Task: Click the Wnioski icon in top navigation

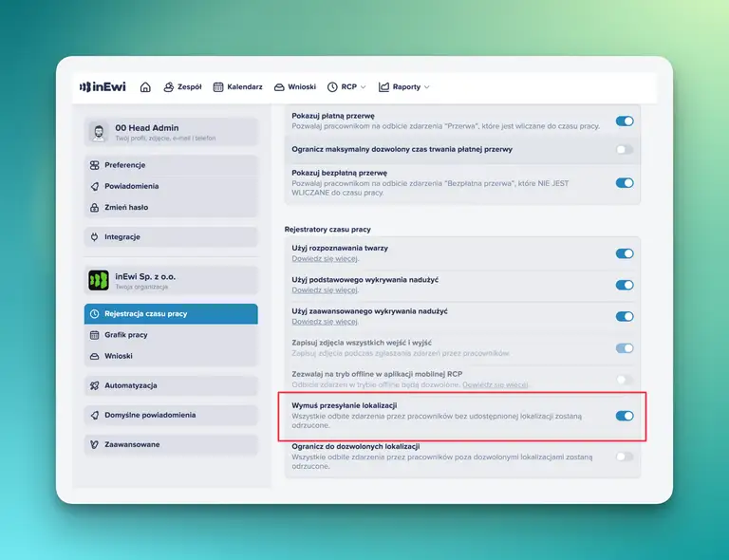Action: click(279, 86)
